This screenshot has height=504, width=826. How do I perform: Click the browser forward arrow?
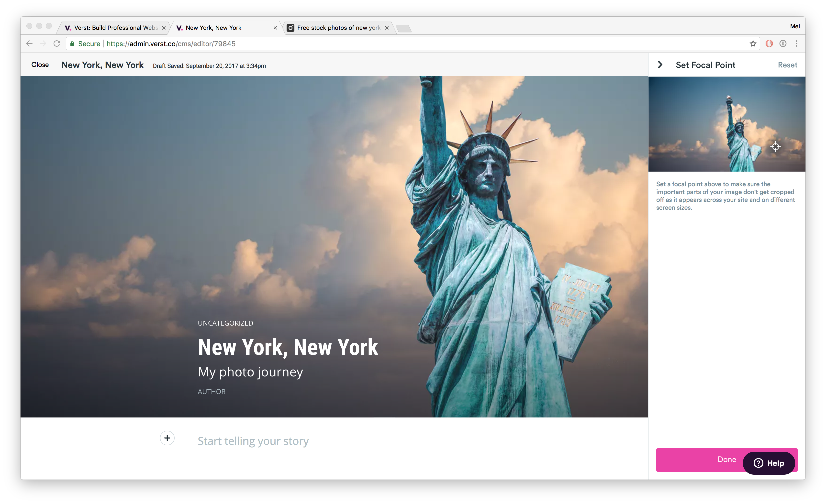[43, 44]
